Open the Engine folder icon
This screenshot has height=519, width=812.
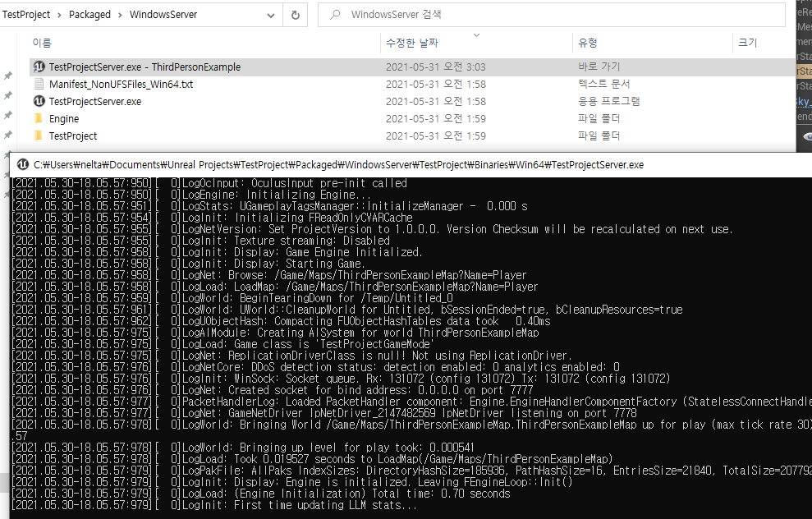tap(39, 118)
